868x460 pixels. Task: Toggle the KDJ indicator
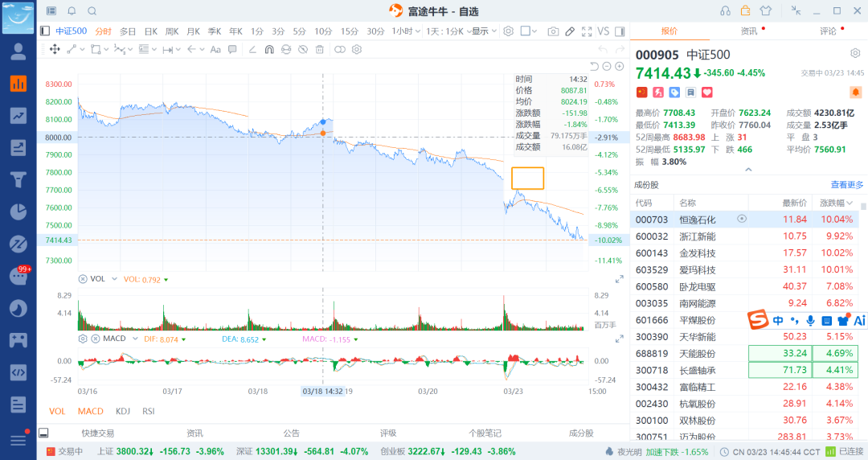[123, 411]
